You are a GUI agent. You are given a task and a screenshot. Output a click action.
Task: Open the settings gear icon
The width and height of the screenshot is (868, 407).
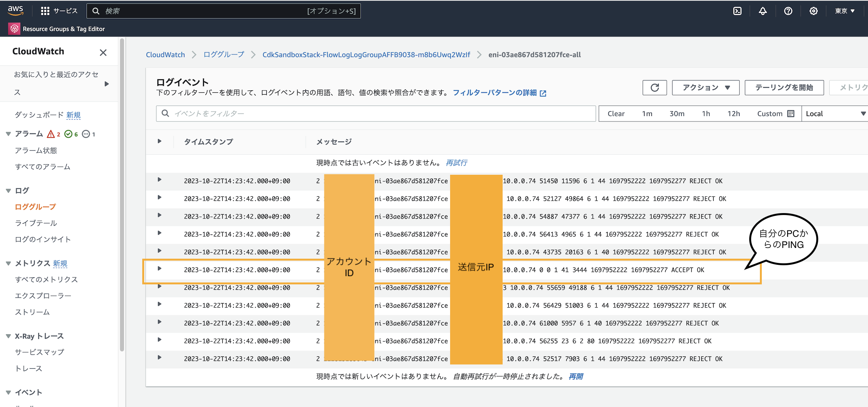point(813,11)
